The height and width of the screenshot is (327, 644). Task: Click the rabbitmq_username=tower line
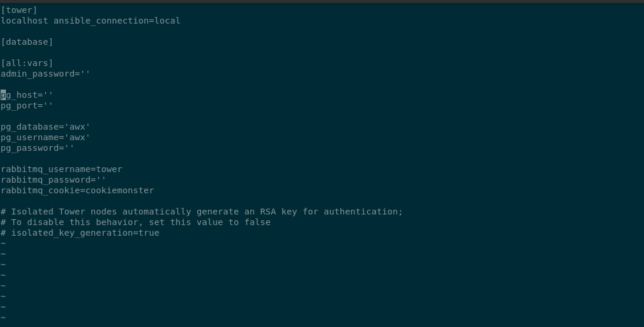[61, 169]
